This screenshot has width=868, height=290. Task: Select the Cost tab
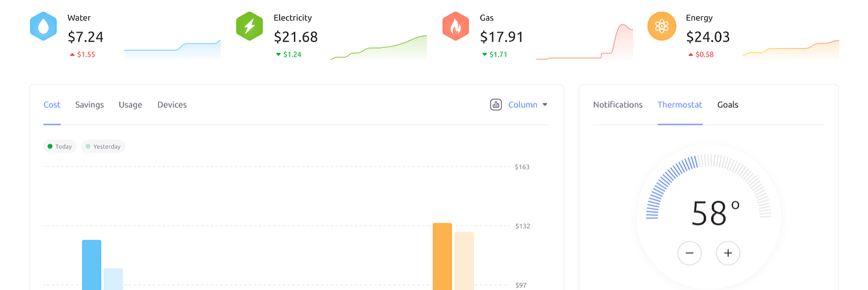tap(52, 104)
